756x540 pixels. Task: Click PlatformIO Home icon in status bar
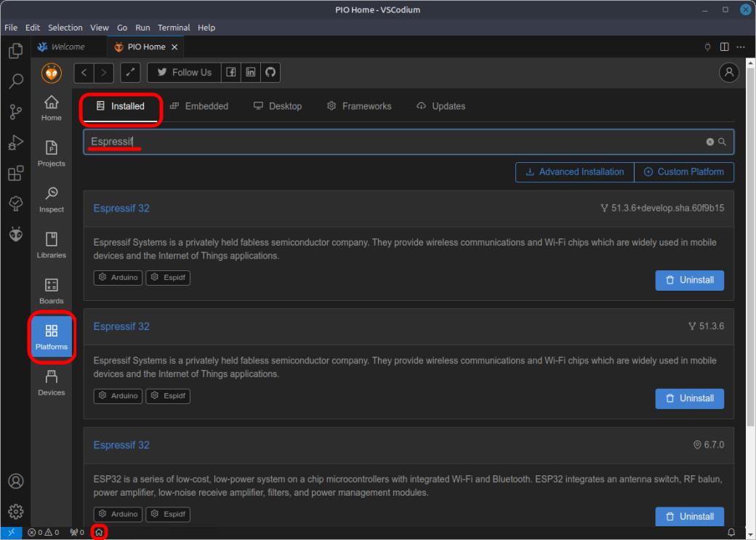pyautogui.click(x=99, y=533)
